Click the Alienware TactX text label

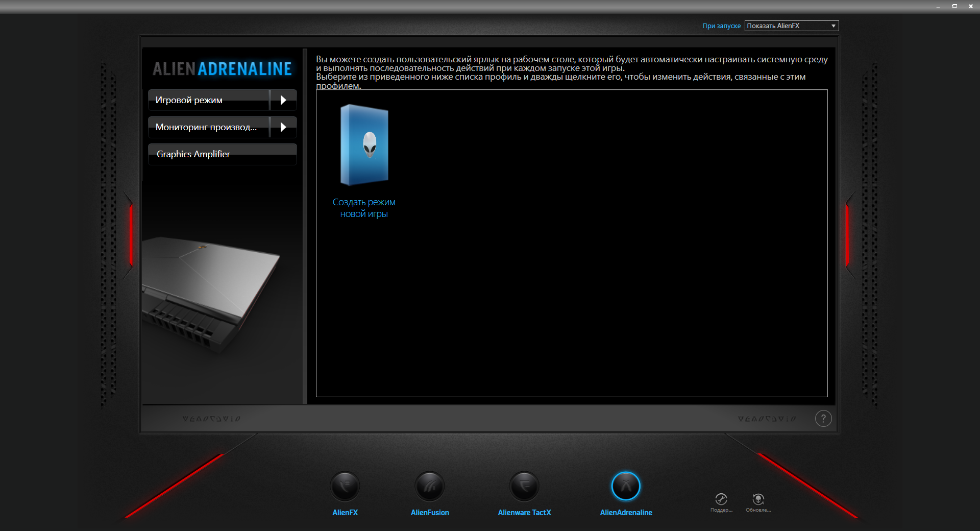coord(524,513)
